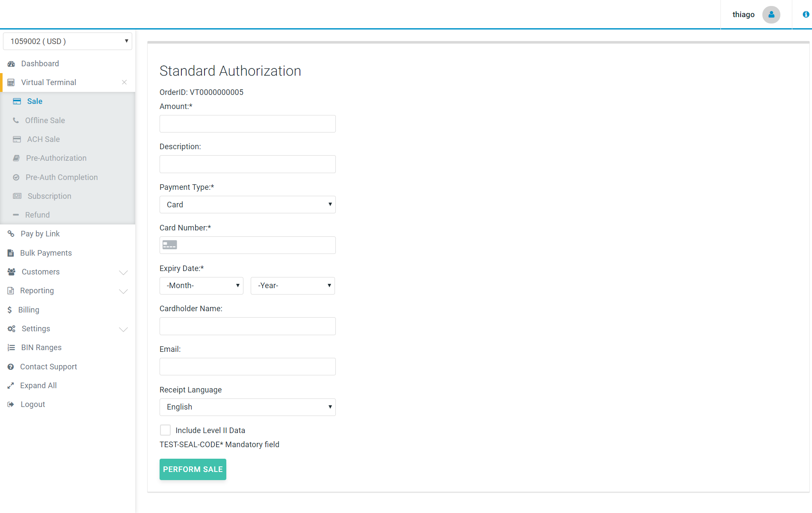Click the Logout arrow icon
This screenshot has height=513, width=812.
coord(11,404)
